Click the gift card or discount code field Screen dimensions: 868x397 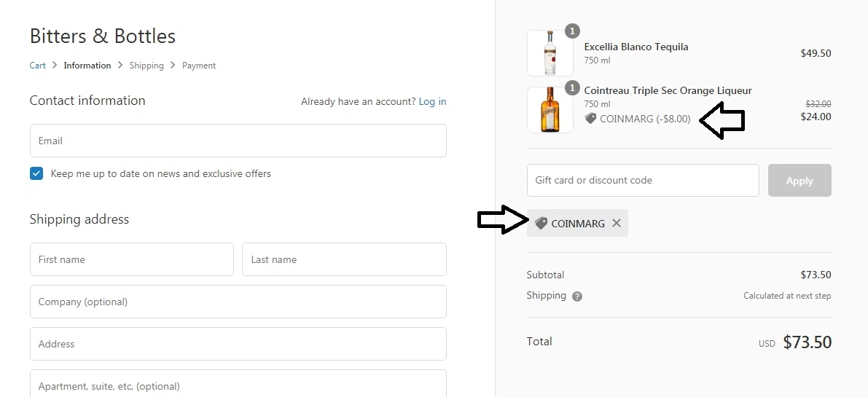coord(643,180)
